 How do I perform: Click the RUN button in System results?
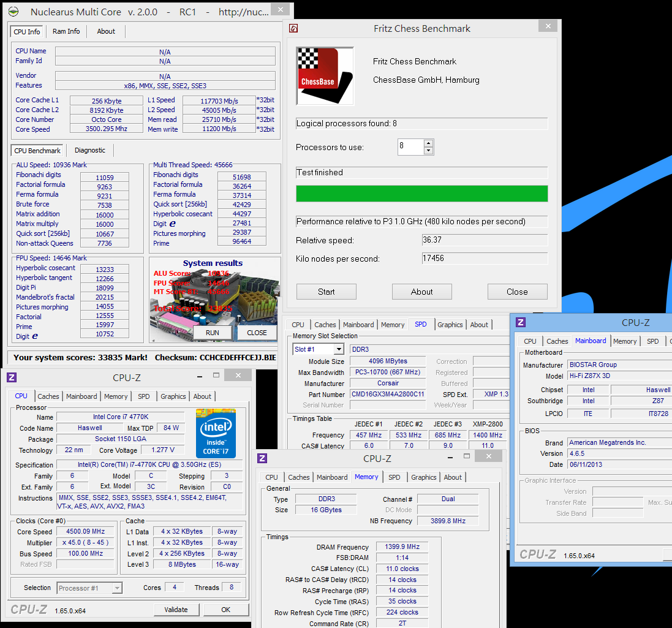tap(212, 333)
